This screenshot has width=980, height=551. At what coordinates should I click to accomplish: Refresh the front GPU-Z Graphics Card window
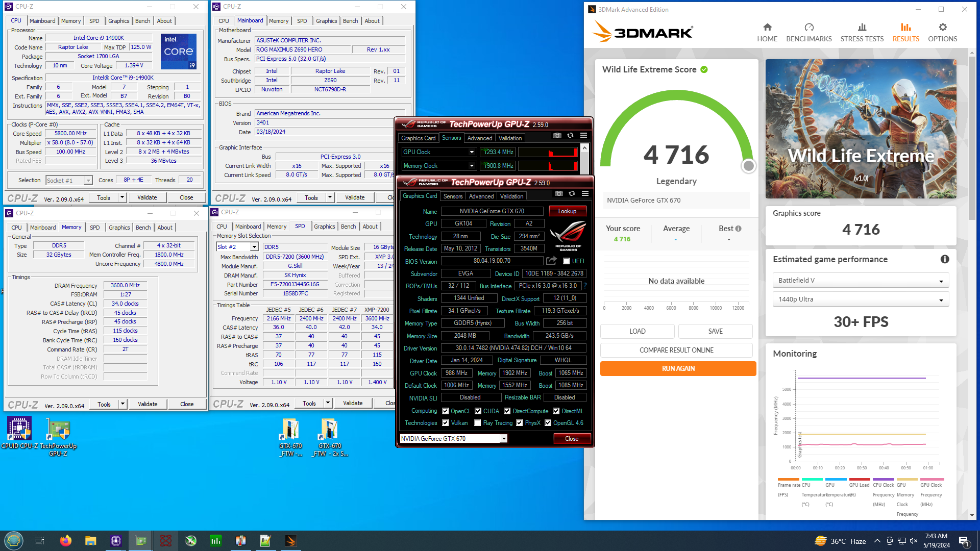click(x=572, y=194)
